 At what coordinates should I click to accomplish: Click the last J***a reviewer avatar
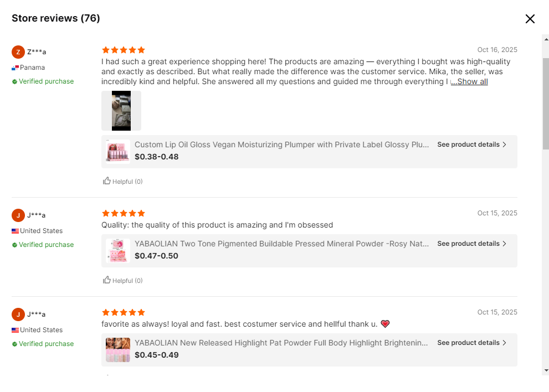(x=18, y=314)
